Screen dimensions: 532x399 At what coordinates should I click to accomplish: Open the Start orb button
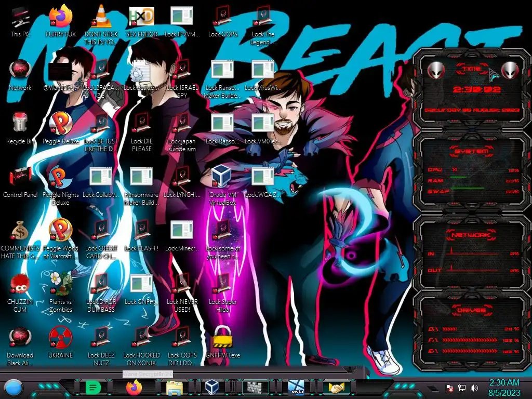pyautogui.click(x=14, y=388)
